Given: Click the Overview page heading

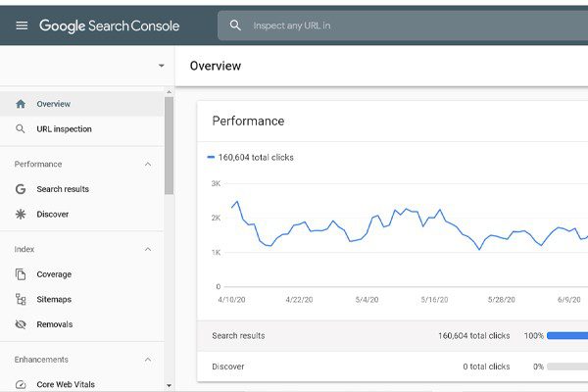Looking at the screenshot, I should tap(216, 66).
